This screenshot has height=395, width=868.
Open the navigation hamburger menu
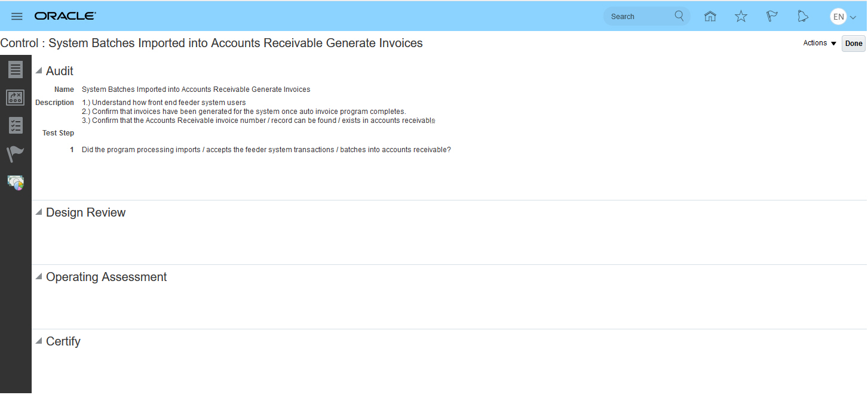[17, 16]
